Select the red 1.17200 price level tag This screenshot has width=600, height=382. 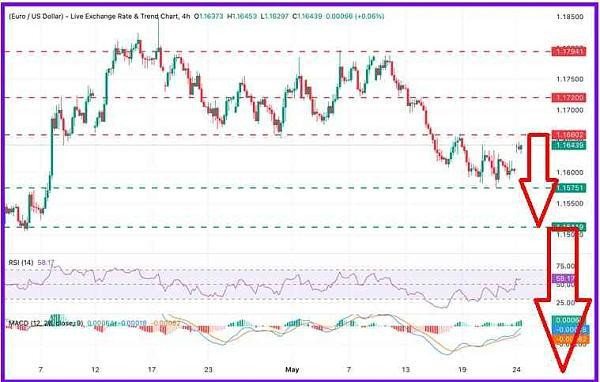pos(569,98)
